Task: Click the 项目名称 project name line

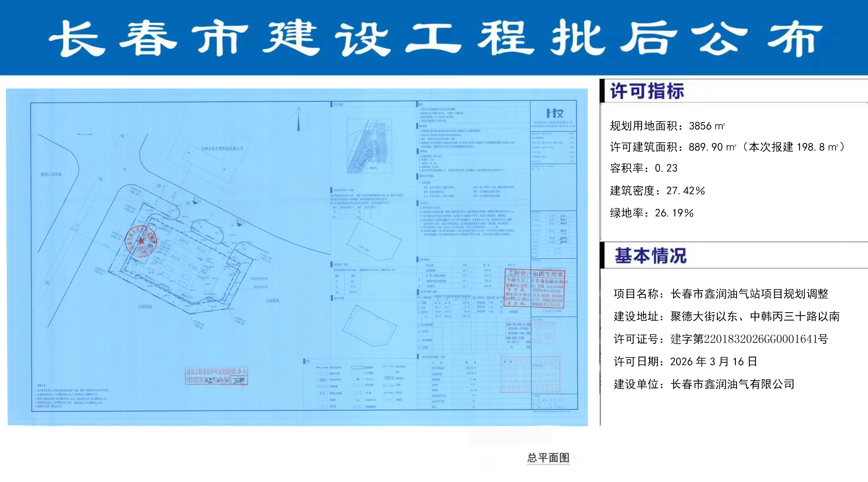Action: [x=720, y=294]
